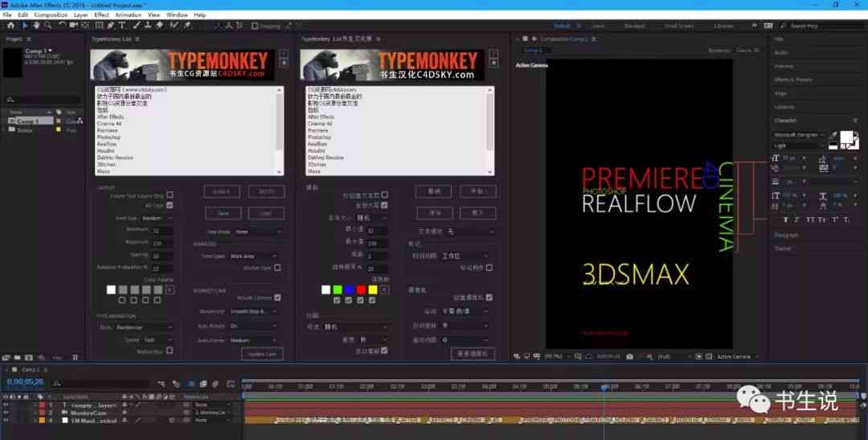Click the blue palette color swatch
Viewport: 868px width, 440px height.
tap(350, 290)
